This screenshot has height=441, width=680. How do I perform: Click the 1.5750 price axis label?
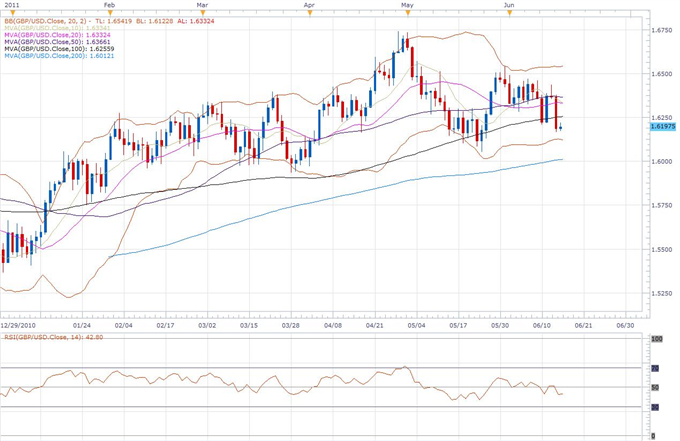(662, 206)
